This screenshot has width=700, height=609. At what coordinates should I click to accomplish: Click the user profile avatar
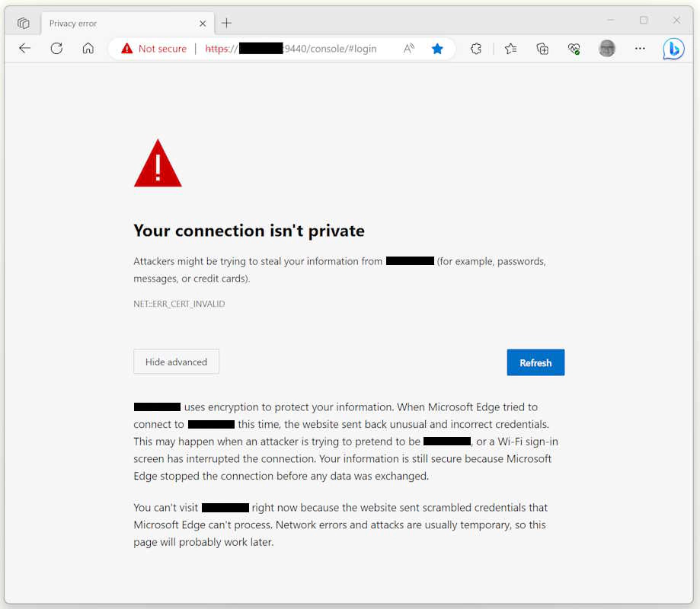tap(607, 49)
